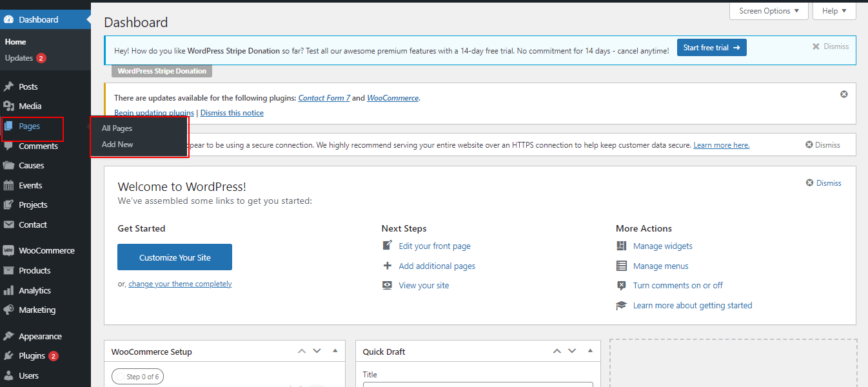Screen dimensions: 868x387
Task: Click the Quick Draft Title input field
Action: click(x=477, y=384)
